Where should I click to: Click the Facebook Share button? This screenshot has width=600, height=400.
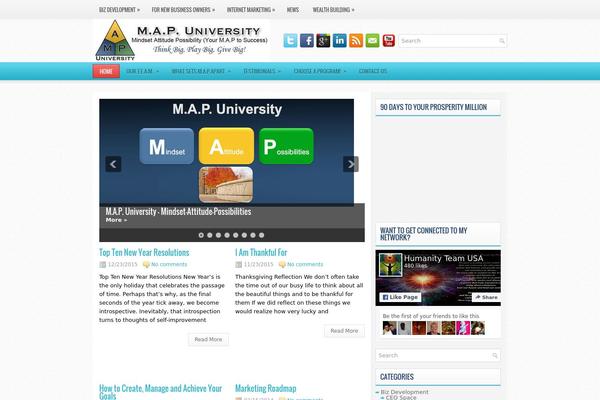pyautogui.click(x=486, y=297)
